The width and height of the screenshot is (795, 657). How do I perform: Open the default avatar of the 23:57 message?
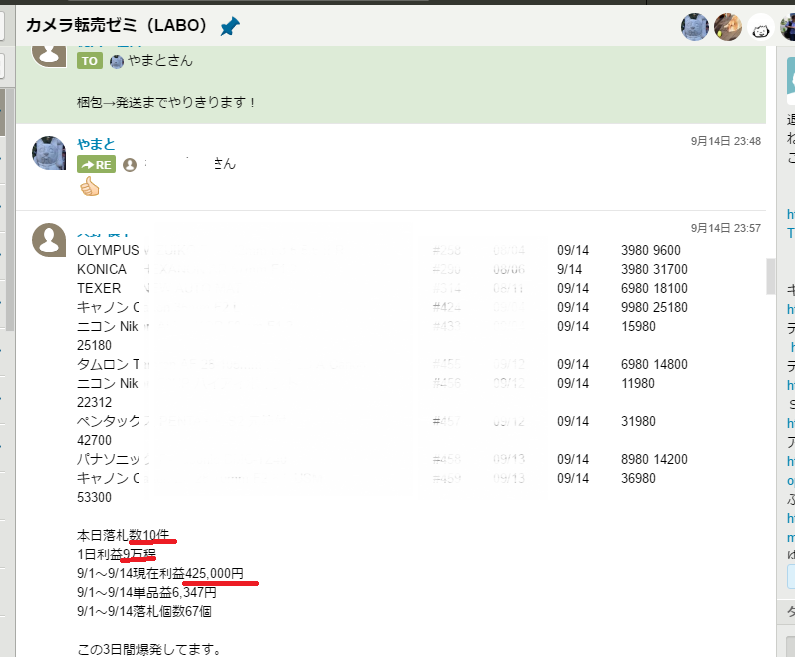point(49,240)
